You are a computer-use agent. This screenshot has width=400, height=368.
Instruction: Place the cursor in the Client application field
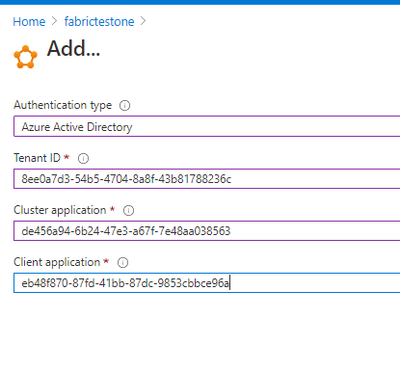(207, 283)
